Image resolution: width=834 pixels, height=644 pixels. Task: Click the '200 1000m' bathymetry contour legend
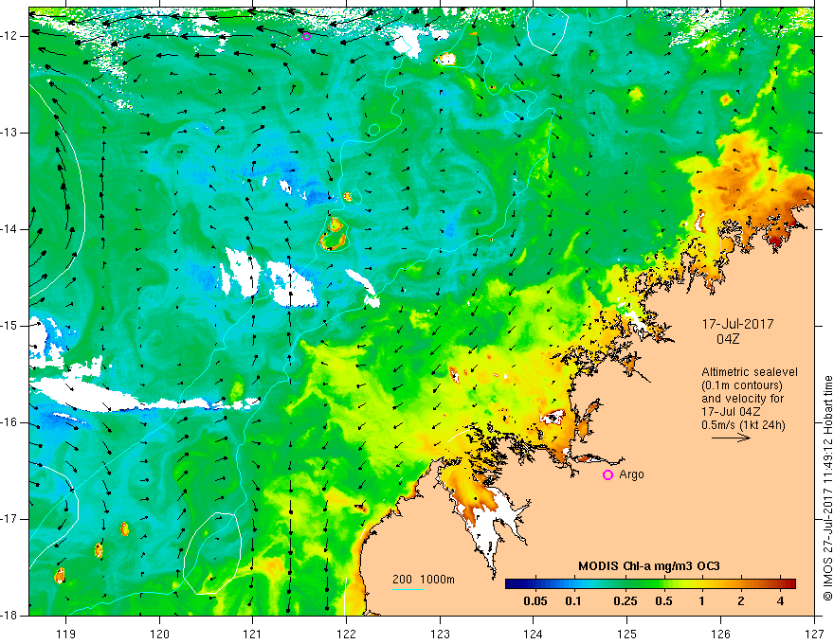click(424, 580)
